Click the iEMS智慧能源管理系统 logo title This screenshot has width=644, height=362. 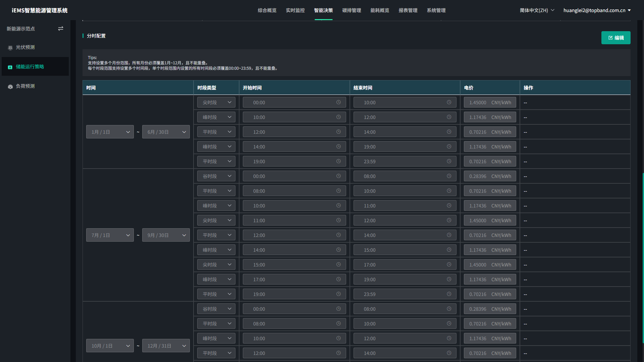(x=40, y=10)
